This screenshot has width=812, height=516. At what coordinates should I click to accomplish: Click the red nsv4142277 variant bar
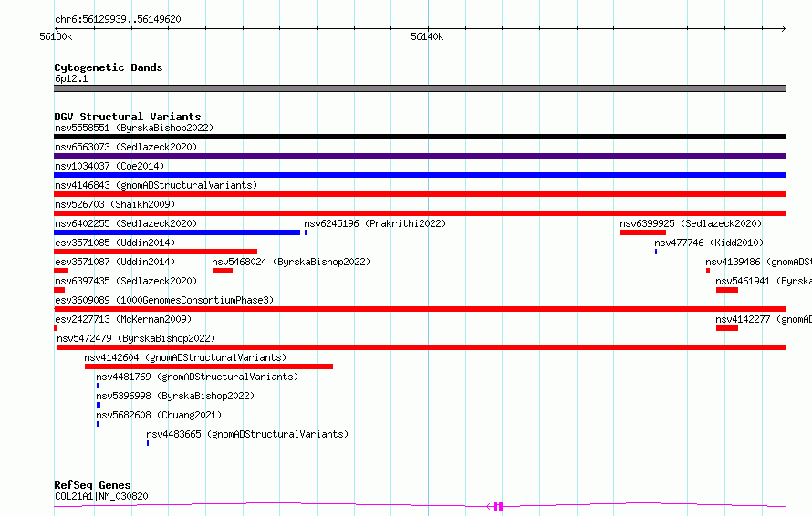(727, 328)
